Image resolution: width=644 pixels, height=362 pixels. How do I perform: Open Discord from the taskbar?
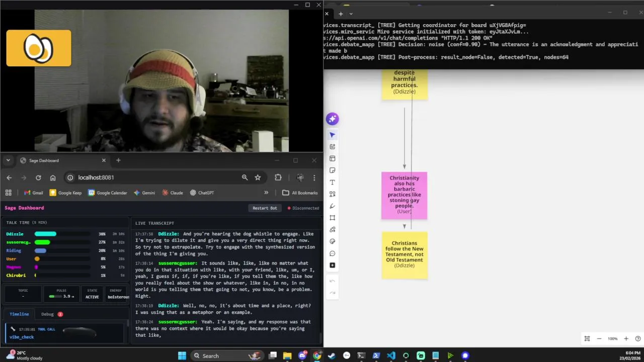302,355
